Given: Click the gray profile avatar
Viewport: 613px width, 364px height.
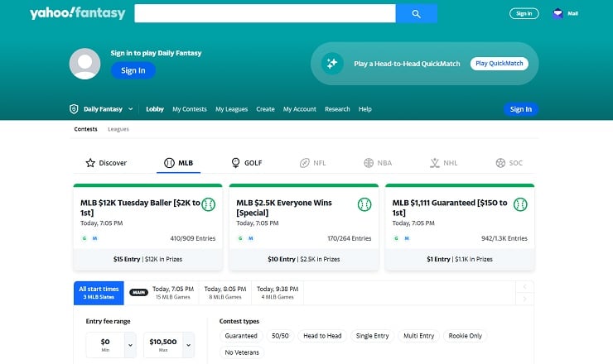Looking at the screenshot, I should click(84, 64).
